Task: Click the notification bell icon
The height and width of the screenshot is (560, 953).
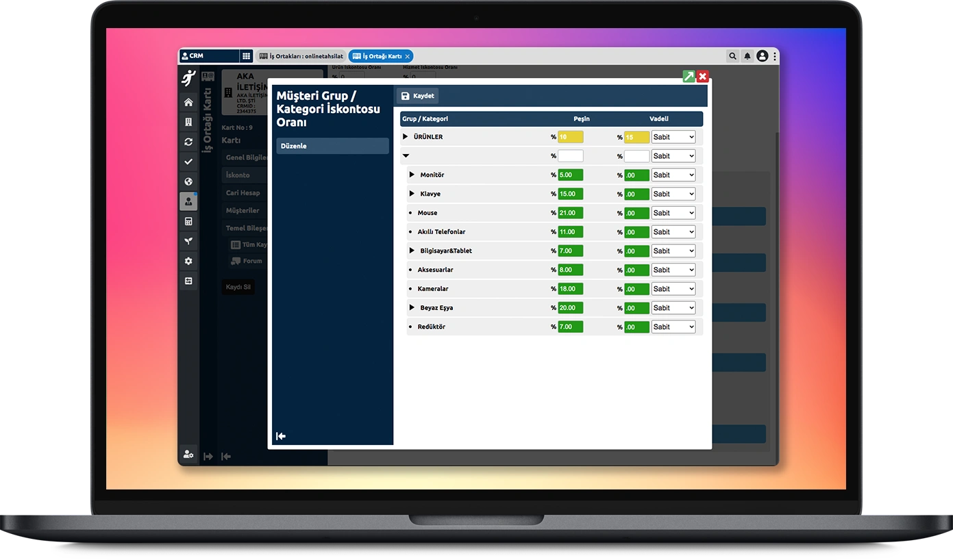Action: click(747, 56)
